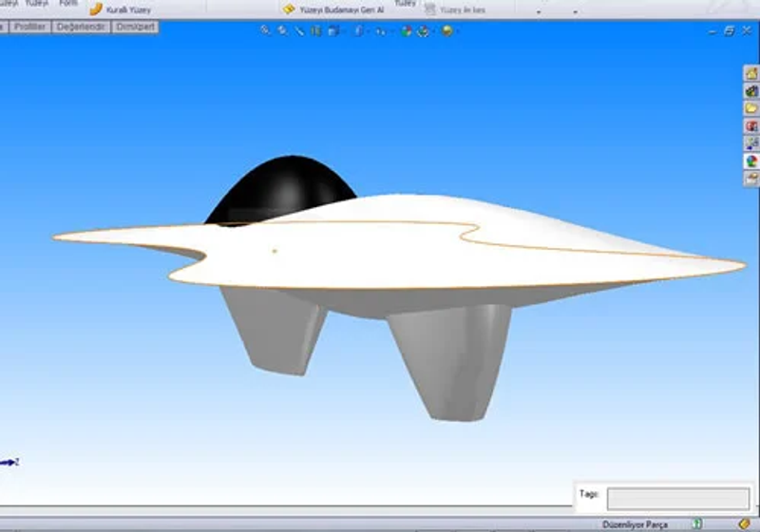Screen dimensions: 760x532
Task: Click the Zoom to Area magnifier icon
Action: pos(282,31)
